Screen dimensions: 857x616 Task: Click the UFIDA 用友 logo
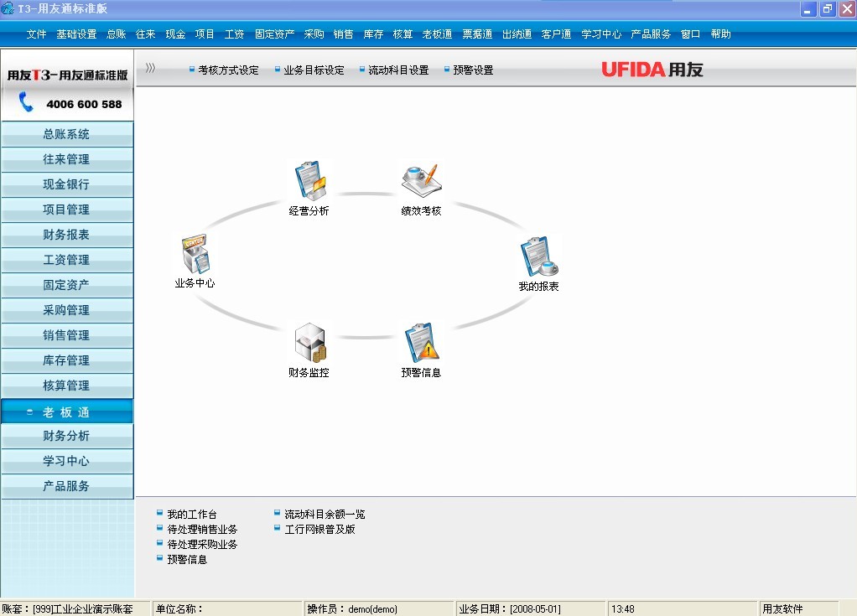(652, 70)
